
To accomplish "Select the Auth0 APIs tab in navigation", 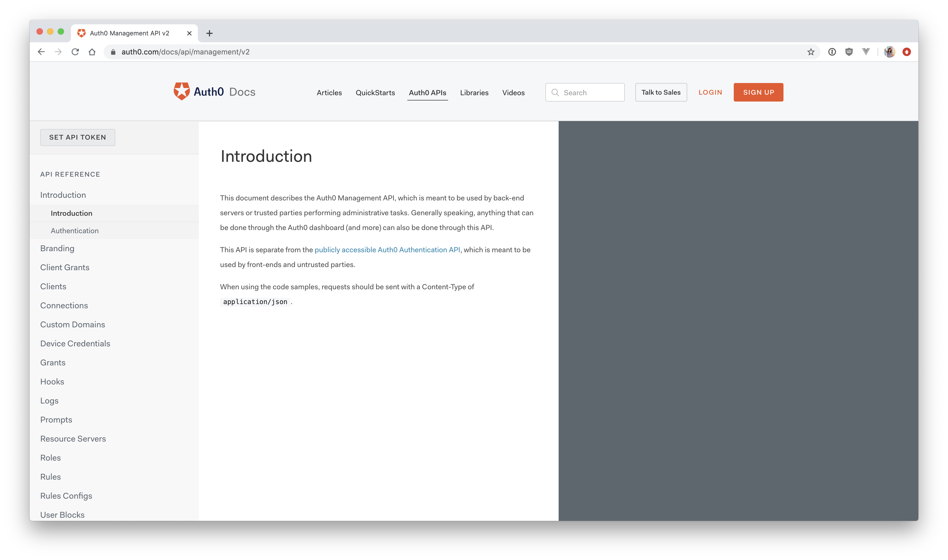I will coord(427,92).
